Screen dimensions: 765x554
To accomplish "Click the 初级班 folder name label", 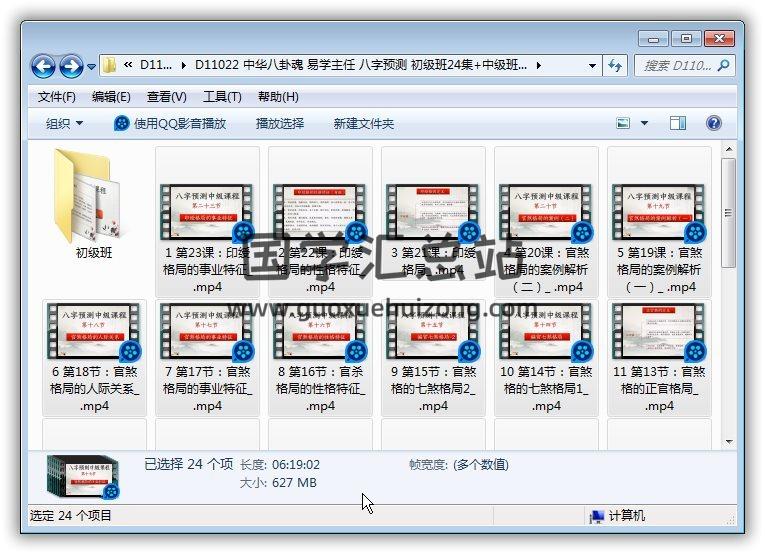I will 94,253.
